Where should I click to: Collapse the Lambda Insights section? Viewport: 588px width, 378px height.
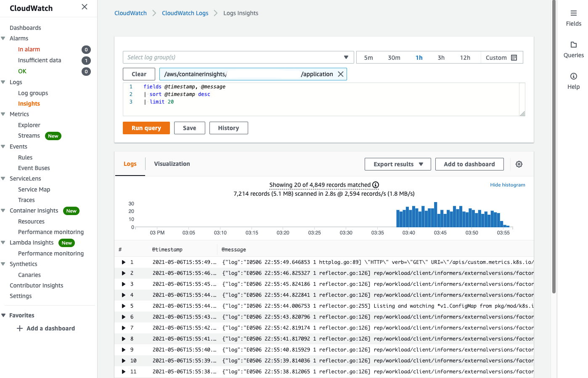pos(3,242)
